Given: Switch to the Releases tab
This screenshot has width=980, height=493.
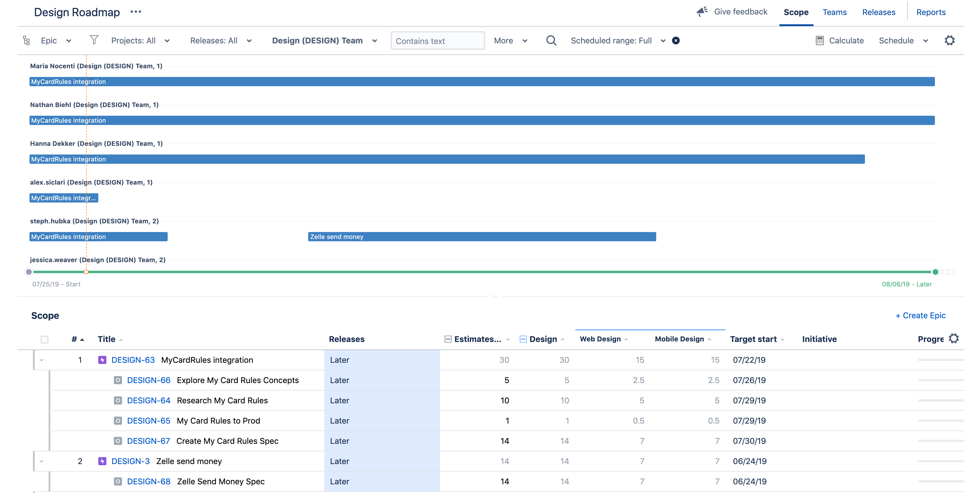Looking at the screenshot, I should pyautogui.click(x=879, y=12).
